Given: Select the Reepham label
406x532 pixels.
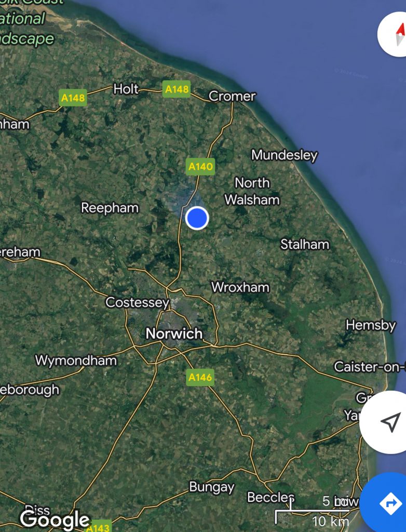Looking at the screenshot, I should 110,208.
